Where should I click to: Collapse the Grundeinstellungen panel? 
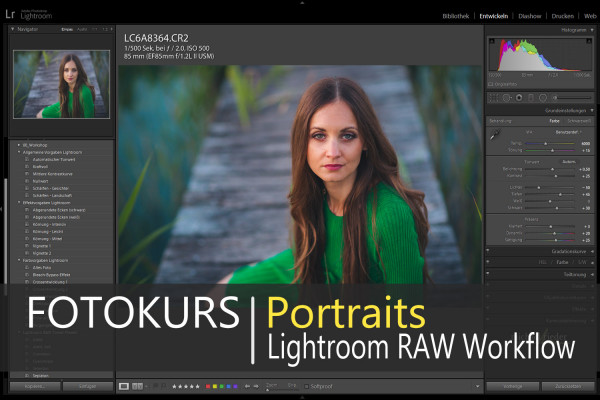pyautogui.click(x=592, y=111)
